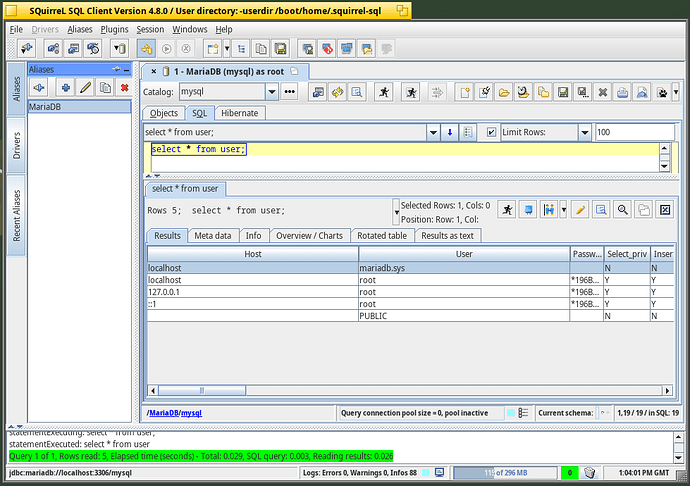Click the Find in object tree icon
The width and height of the screenshot is (690, 486).
[x=357, y=92]
